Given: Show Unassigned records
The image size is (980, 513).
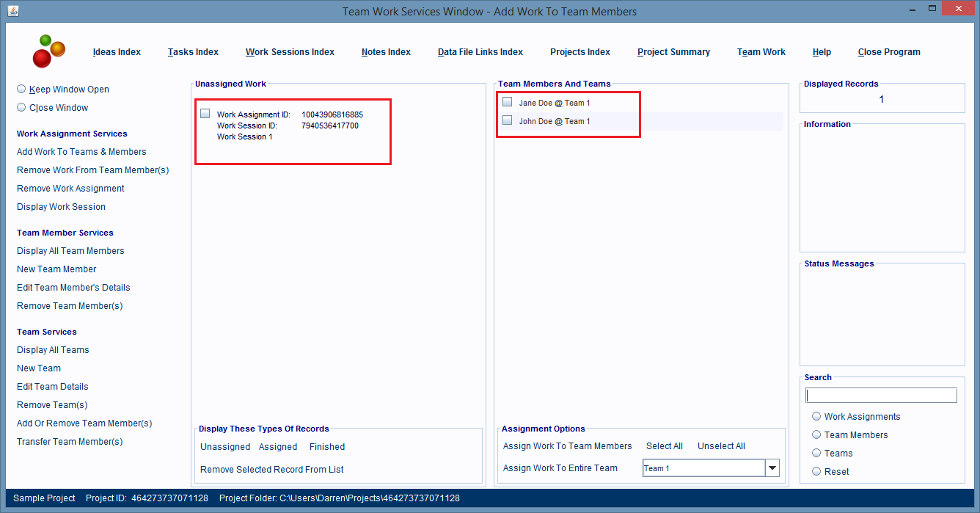Looking at the screenshot, I should [225, 447].
